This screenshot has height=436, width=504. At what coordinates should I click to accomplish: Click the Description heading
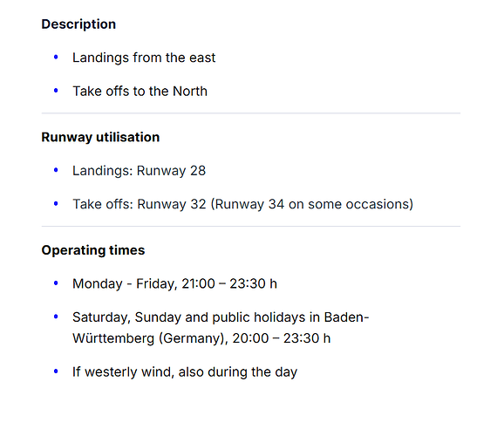click(x=78, y=24)
